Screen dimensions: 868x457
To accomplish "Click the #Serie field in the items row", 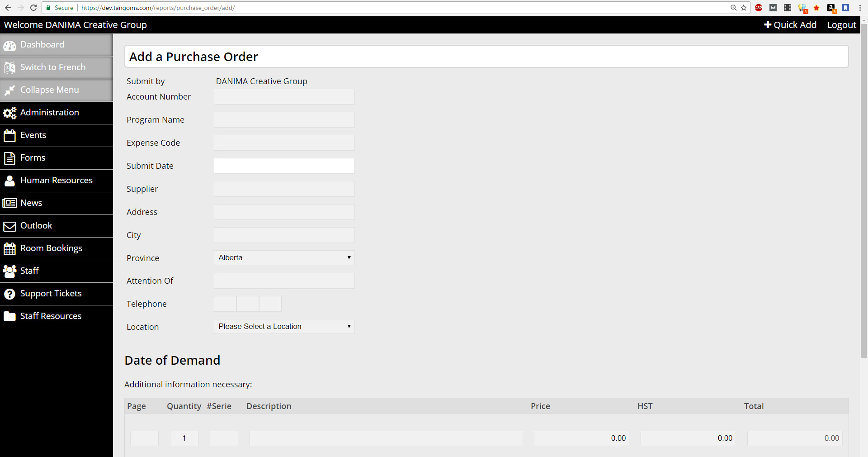I will [x=224, y=438].
